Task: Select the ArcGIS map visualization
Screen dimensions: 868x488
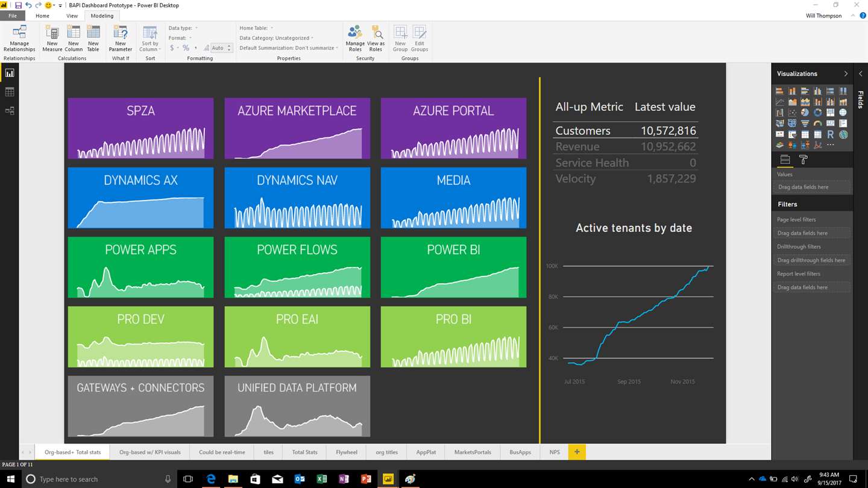Action: coord(843,134)
